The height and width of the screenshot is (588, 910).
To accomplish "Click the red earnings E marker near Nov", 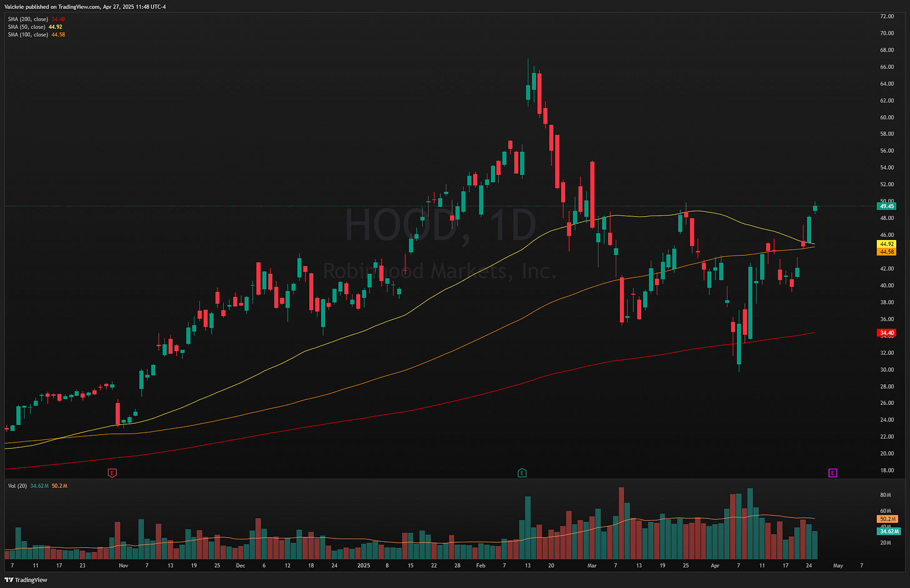I will click(x=112, y=473).
